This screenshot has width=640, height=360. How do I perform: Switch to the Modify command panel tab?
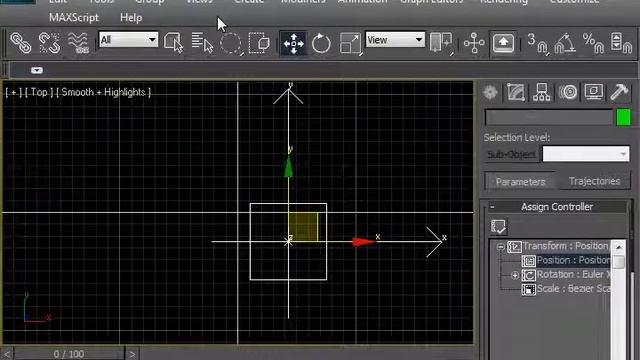click(x=516, y=92)
